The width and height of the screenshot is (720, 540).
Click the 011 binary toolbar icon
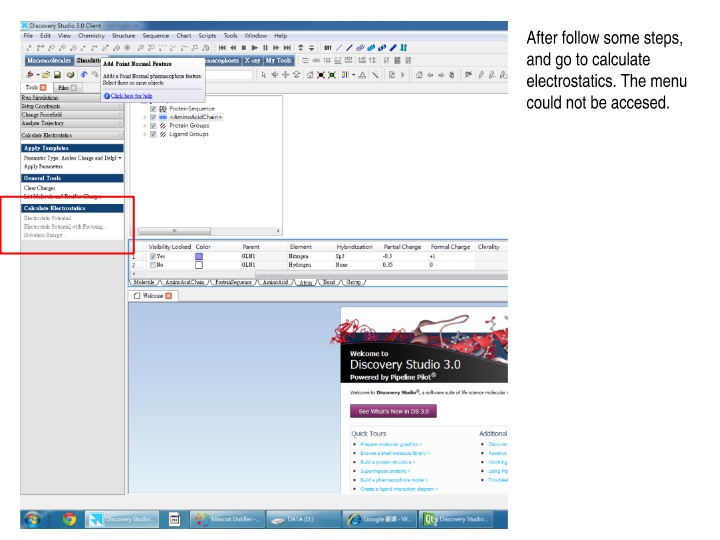(328, 48)
